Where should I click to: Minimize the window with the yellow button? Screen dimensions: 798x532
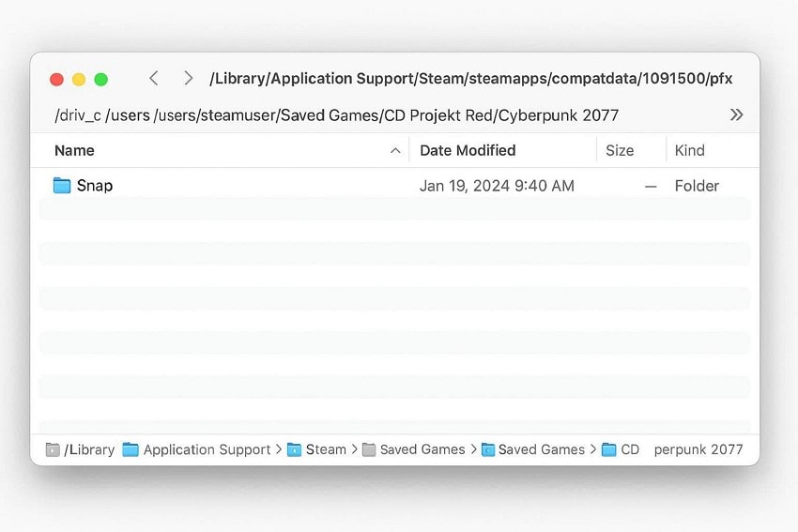(79, 80)
